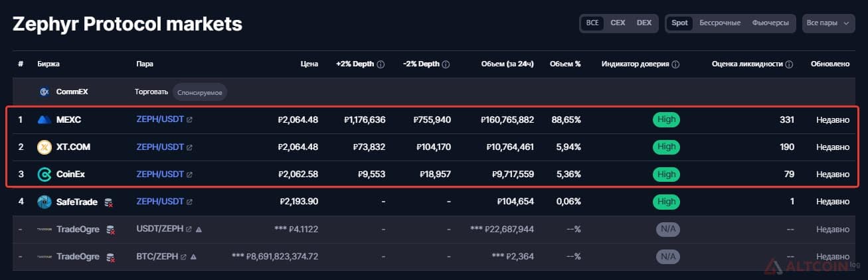
Task: Click the info icon beside +2% Depth
Action: click(381, 64)
